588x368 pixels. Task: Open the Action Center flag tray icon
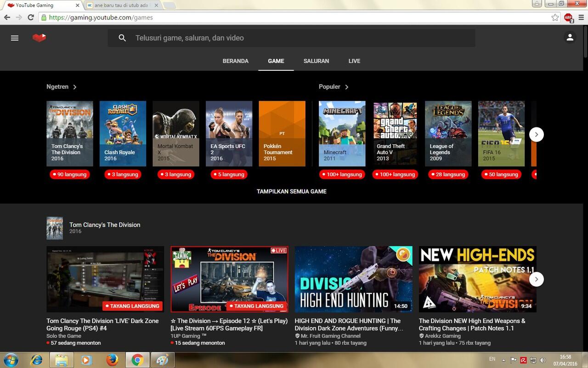click(514, 360)
